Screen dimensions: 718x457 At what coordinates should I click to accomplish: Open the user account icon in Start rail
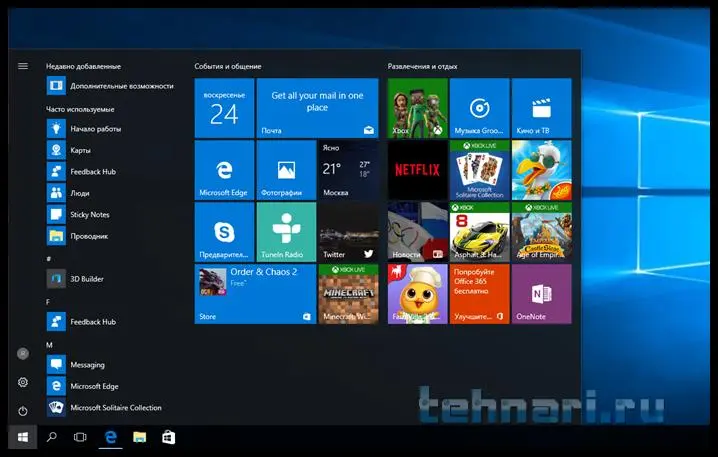pyautogui.click(x=23, y=354)
